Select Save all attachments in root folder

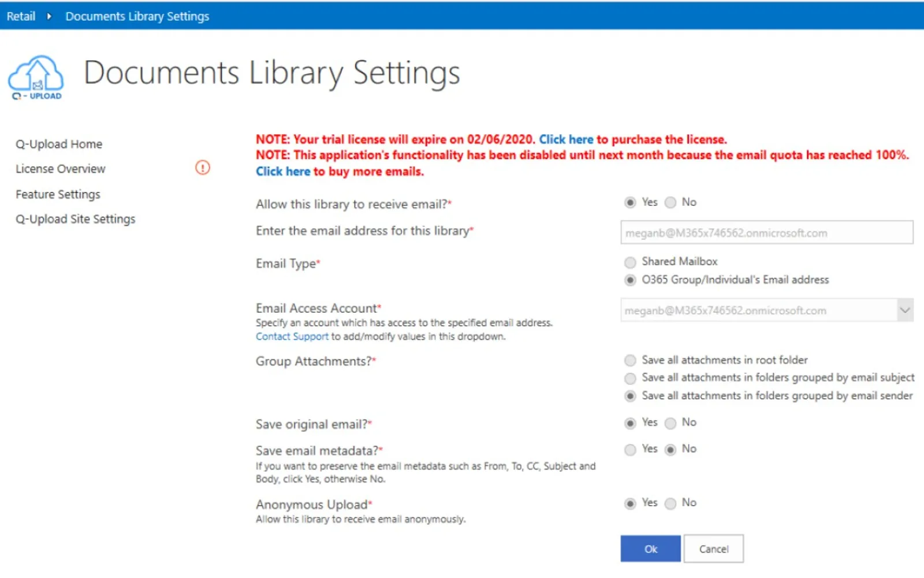click(630, 361)
